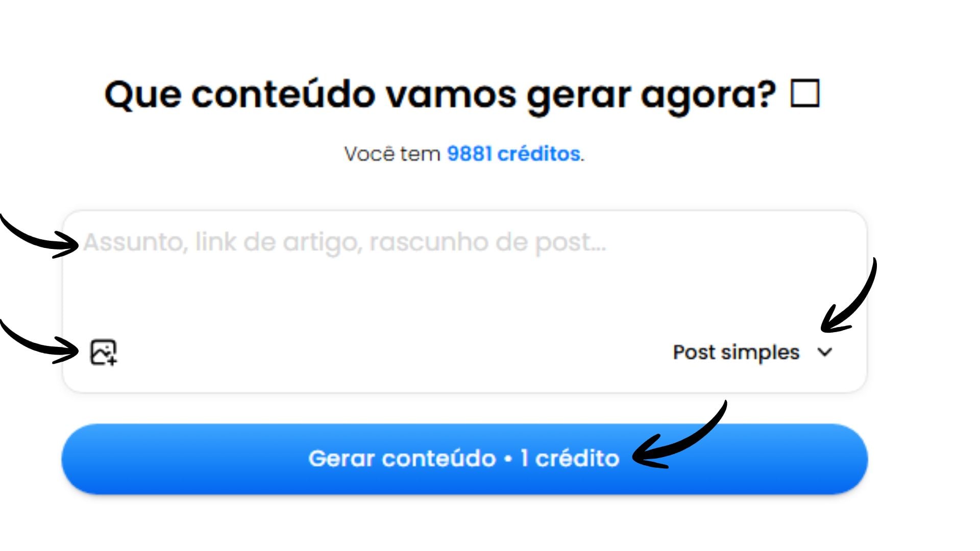Viewport: 980px width, 551px height.
Task: Click the word créditos in blue
Action: click(x=539, y=154)
